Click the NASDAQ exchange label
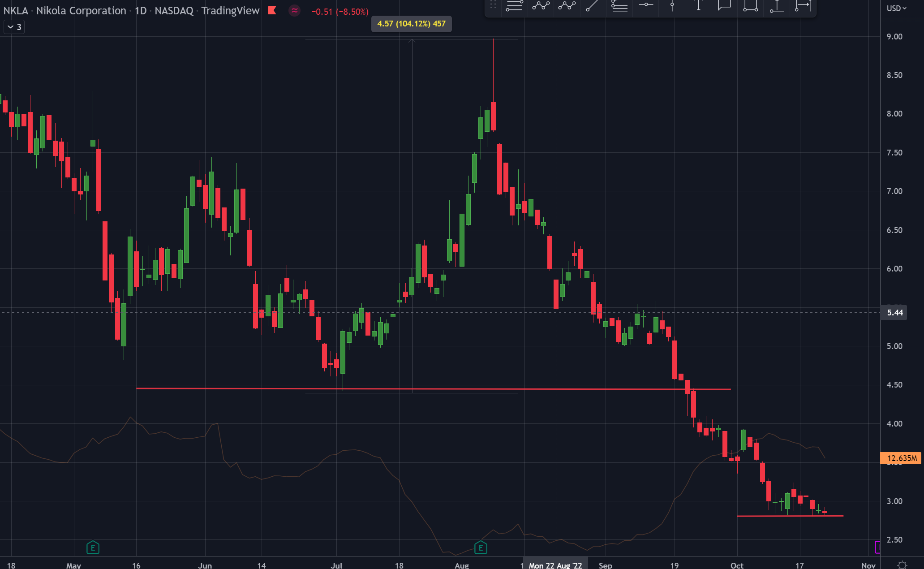Screen dimensions: 924x569 click(174, 11)
